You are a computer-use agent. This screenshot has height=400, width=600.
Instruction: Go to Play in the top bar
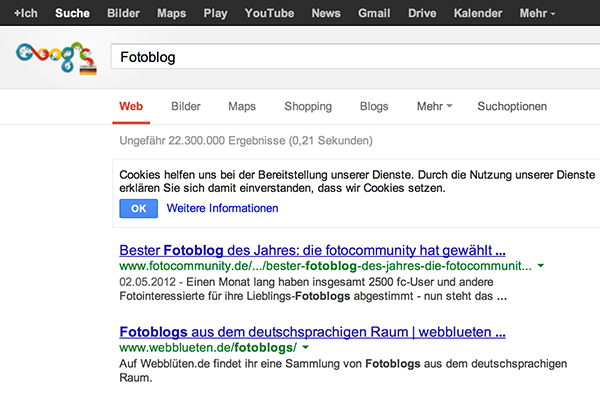point(215,13)
